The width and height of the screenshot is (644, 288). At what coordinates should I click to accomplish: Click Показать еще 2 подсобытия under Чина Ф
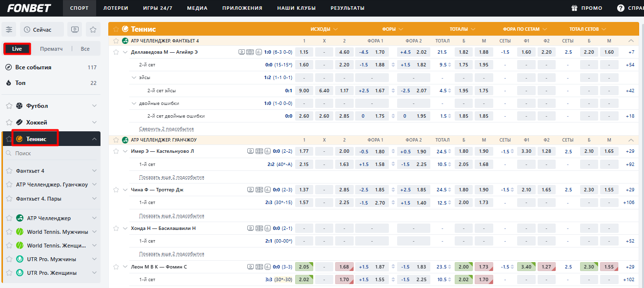[172, 216]
